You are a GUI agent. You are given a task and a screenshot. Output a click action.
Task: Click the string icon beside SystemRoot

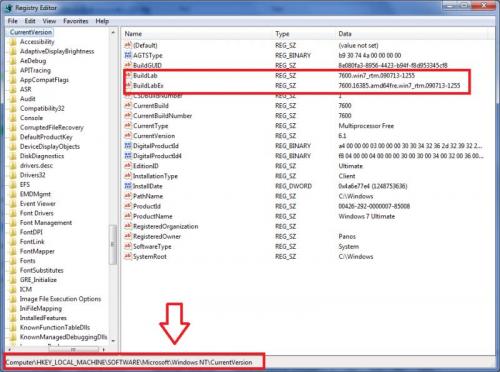click(128, 256)
